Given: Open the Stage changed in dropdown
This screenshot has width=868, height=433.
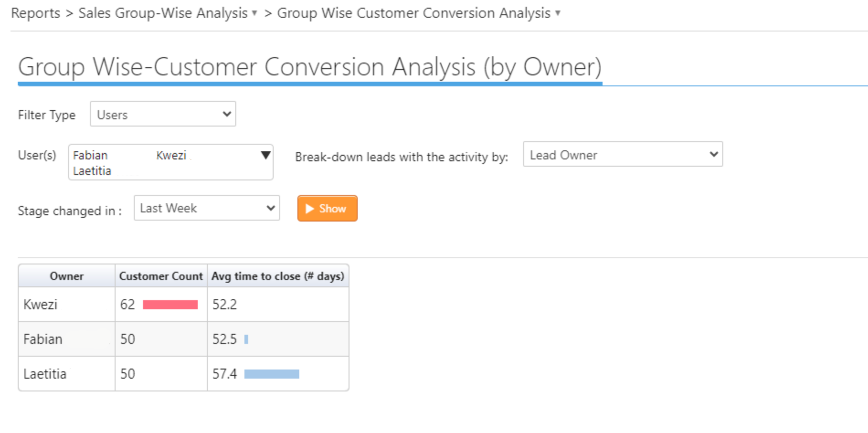Looking at the screenshot, I should (206, 208).
